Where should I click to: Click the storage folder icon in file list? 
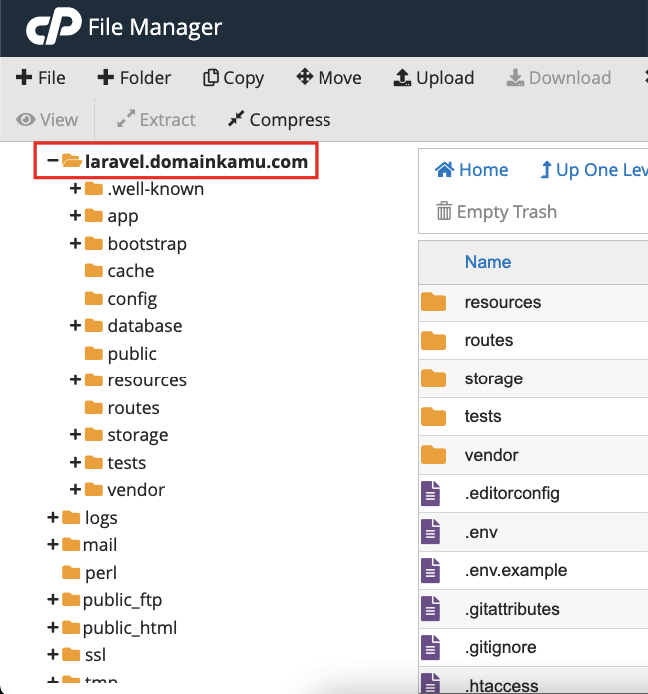click(x=433, y=378)
